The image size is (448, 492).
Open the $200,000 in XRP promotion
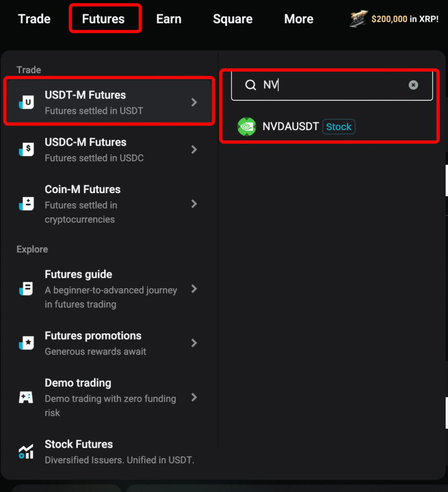pos(394,20)
